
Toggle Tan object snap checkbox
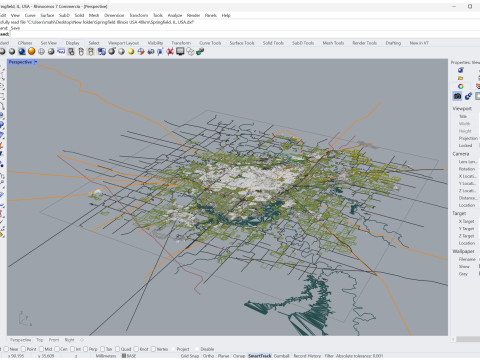(102, 349)
